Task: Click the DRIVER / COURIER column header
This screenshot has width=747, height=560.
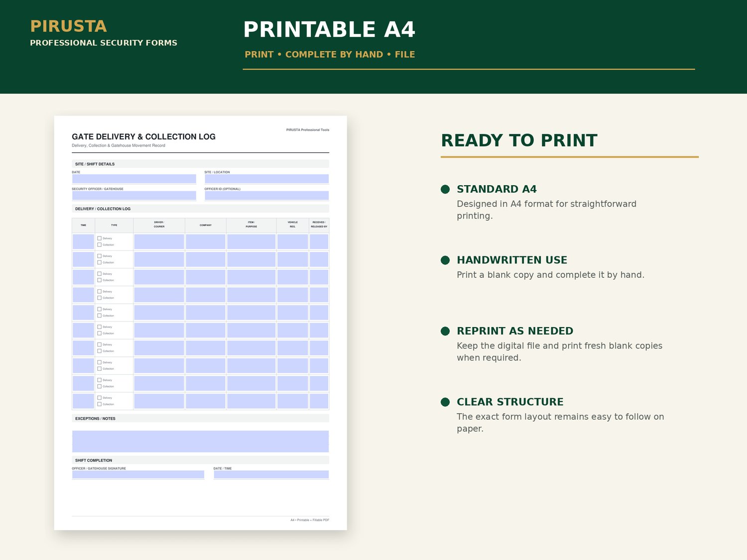Action: (x=159, y=225)
